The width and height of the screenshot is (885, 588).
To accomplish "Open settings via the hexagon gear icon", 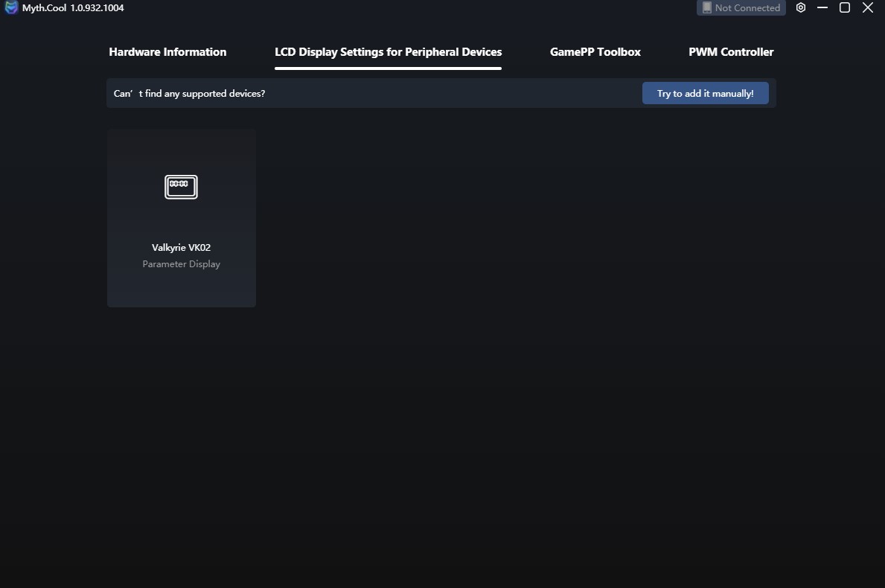I will [x=800, y=8].
